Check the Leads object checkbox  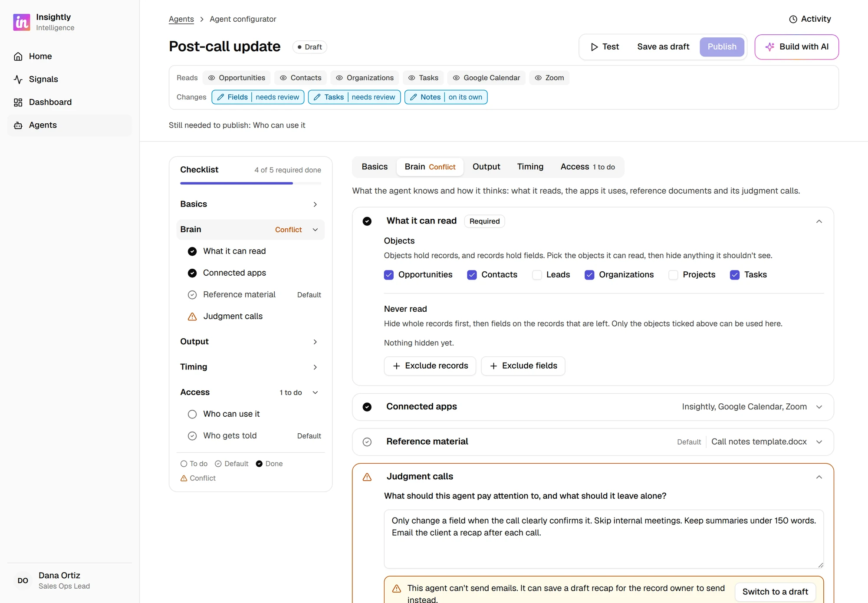tap(537, 275)
